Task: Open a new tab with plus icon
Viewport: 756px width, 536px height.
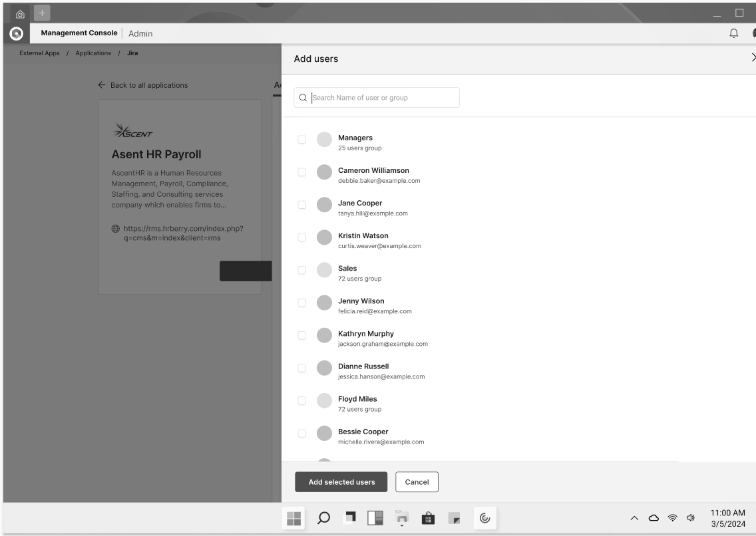Action: 42,13
